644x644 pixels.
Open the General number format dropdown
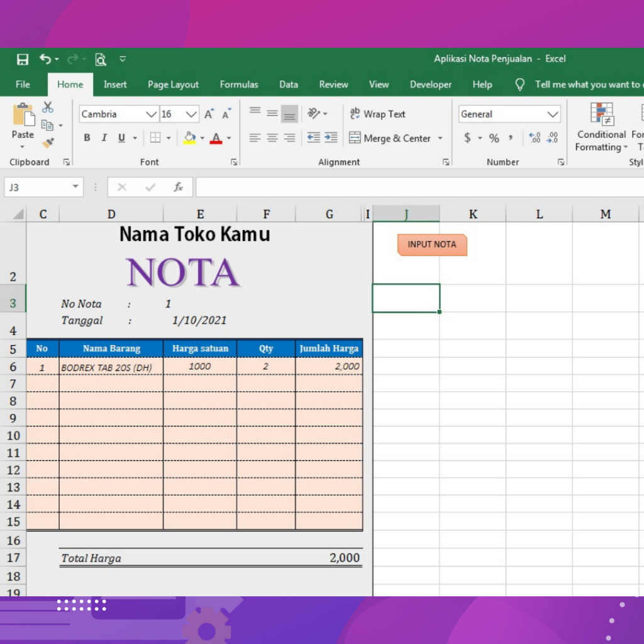pyautogui.click(x=553, y=114)
